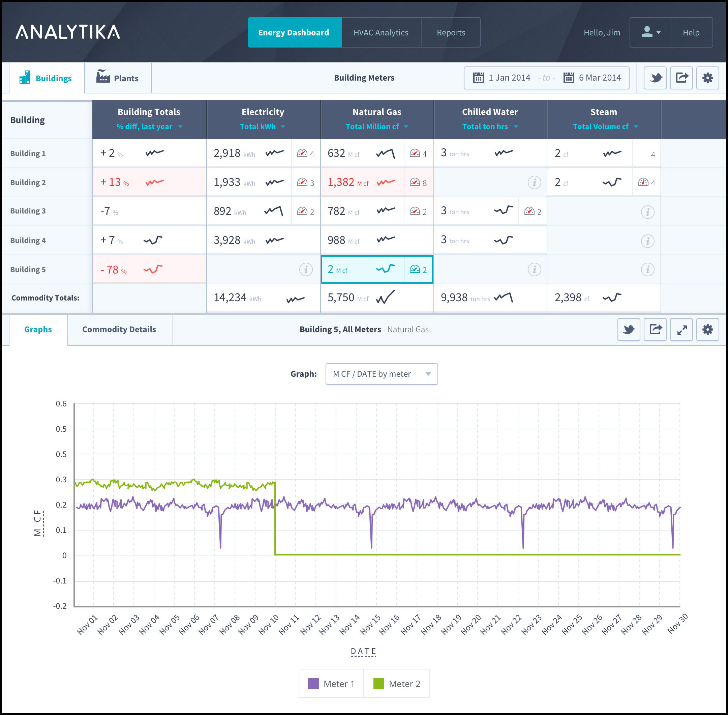Open the Graph type M CF / DATE dropdown

tap(382, 374)
